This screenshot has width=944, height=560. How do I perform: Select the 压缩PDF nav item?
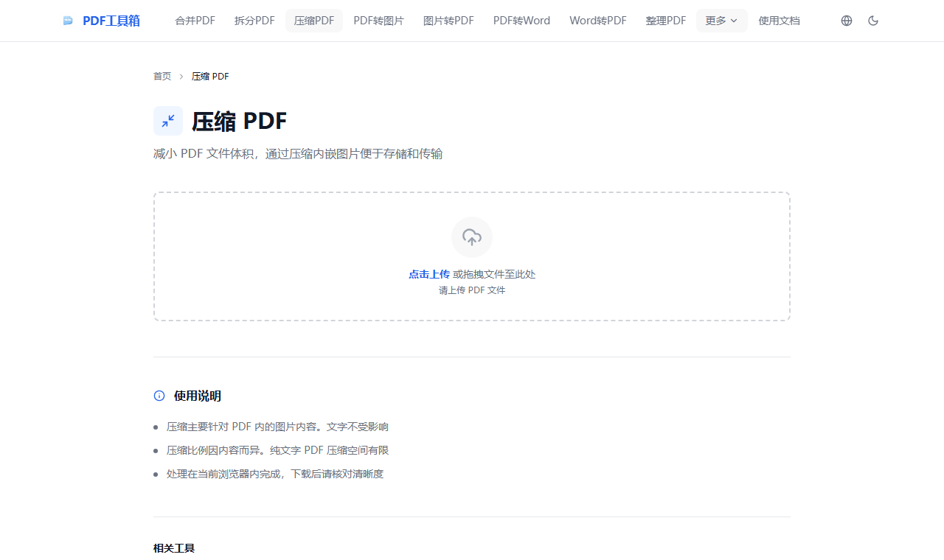click(x=314, y=21)
